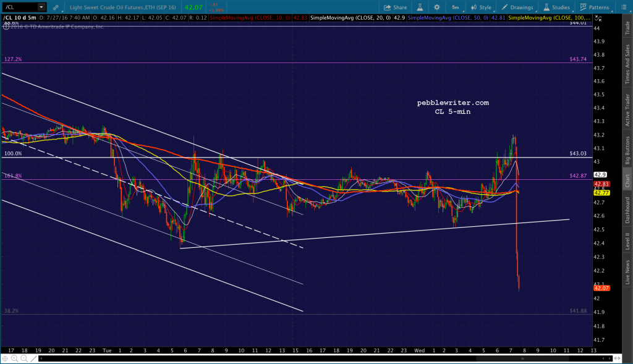Click the /CL 10 d 5m chart label
Screen dimensions: 633x364
coord(20,18)
